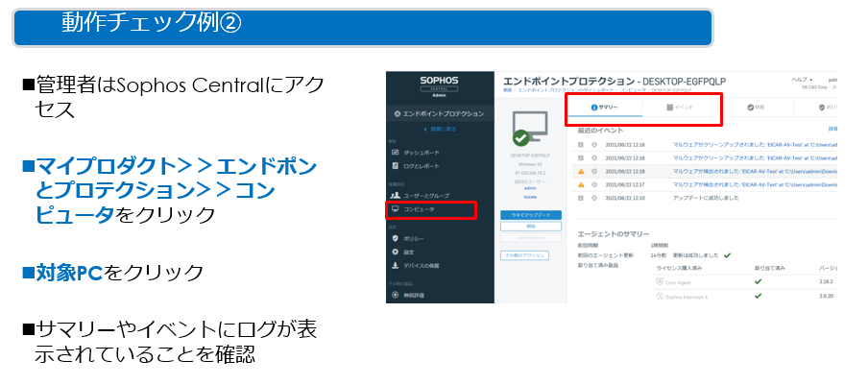Screen dimensions: 868x385
Task: Click アップデートに成功しました event text
Action: [x=706, y=198]
